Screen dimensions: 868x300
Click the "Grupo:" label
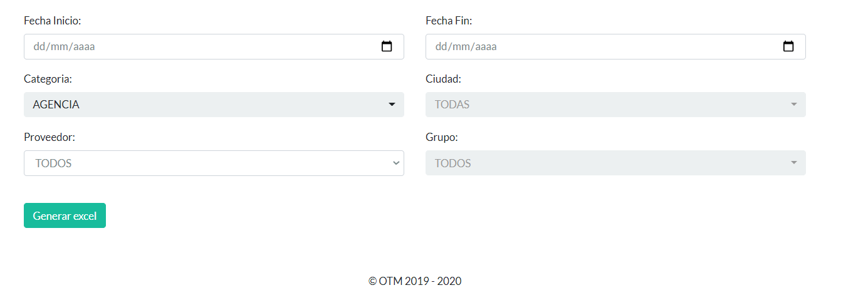pos(442,137)
